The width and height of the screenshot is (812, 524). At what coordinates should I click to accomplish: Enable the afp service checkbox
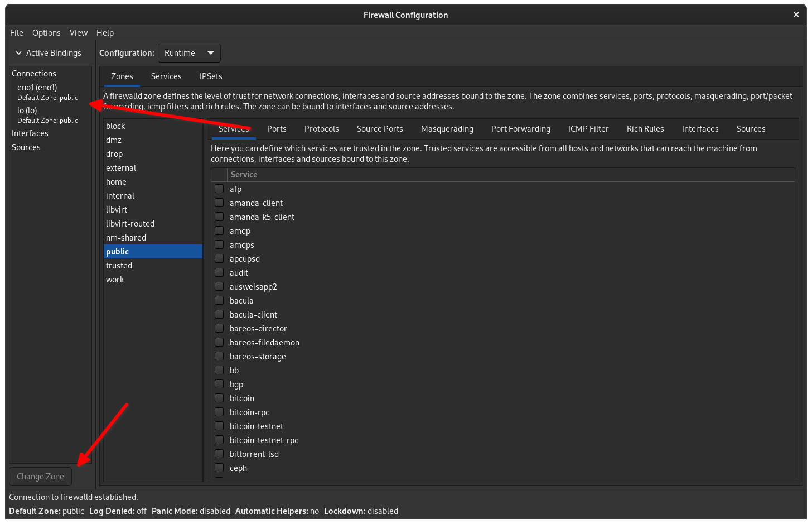(x=219, y=189)
